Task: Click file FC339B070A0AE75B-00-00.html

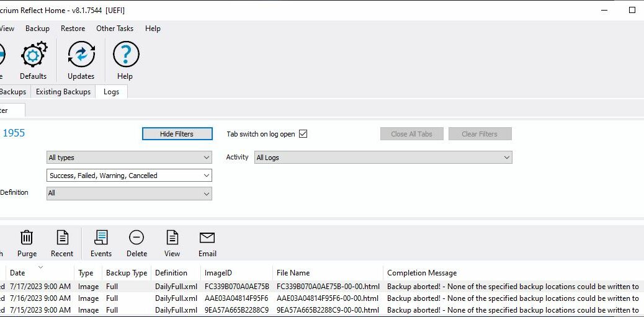Action: point(328,287)
